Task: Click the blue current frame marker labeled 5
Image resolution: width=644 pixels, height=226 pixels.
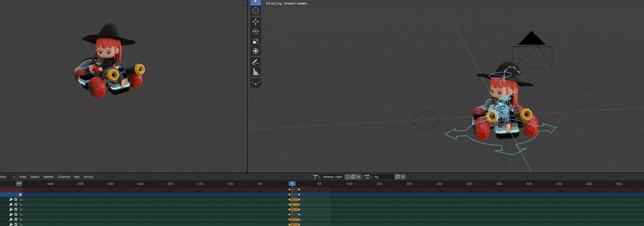Action: click(x=292, y=184)
